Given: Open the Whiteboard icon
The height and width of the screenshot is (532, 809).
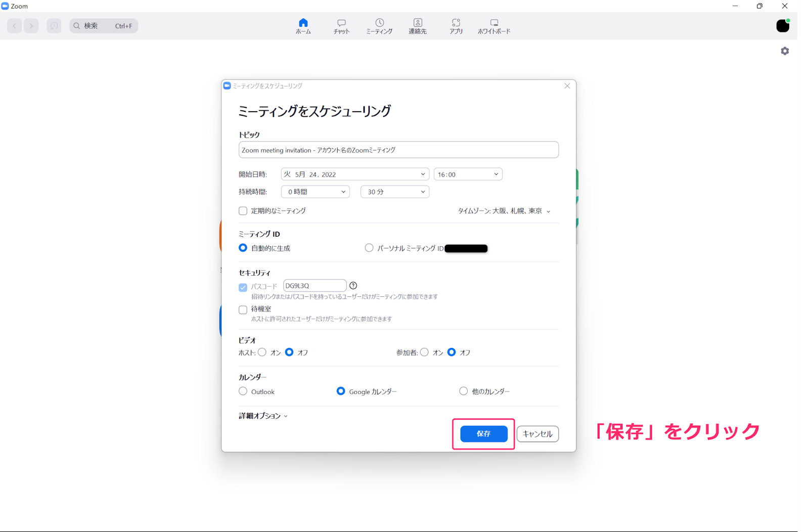Looking at the screenshot, I should pos(494,23).
